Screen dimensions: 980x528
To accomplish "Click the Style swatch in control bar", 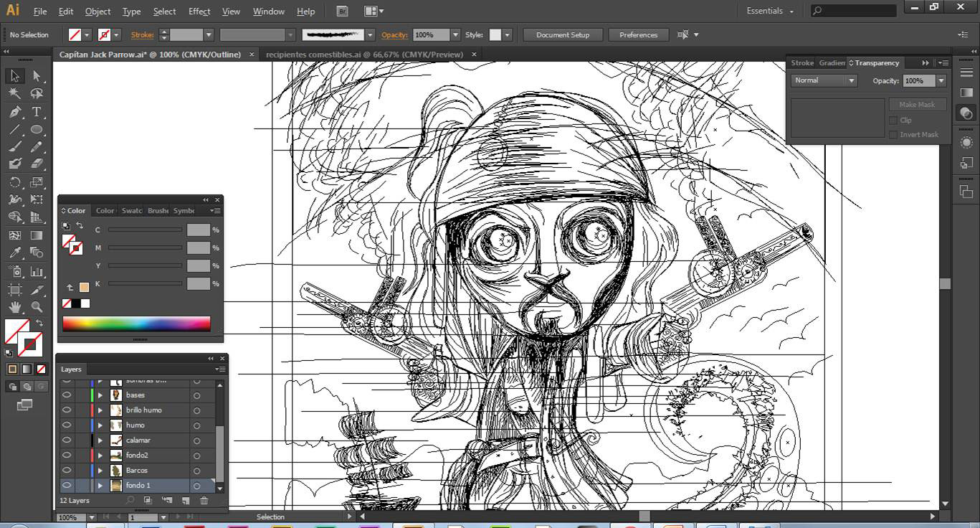I will (x=495, y=34).
